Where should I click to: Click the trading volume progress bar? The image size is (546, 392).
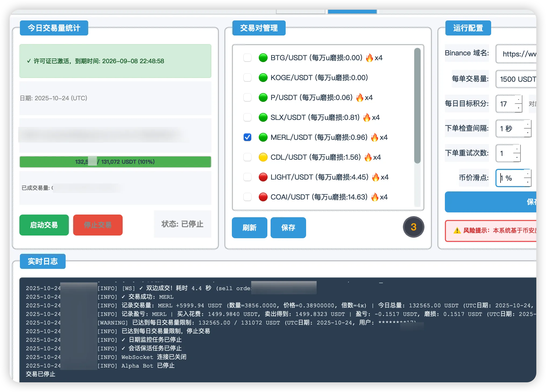tap(115, 162)
